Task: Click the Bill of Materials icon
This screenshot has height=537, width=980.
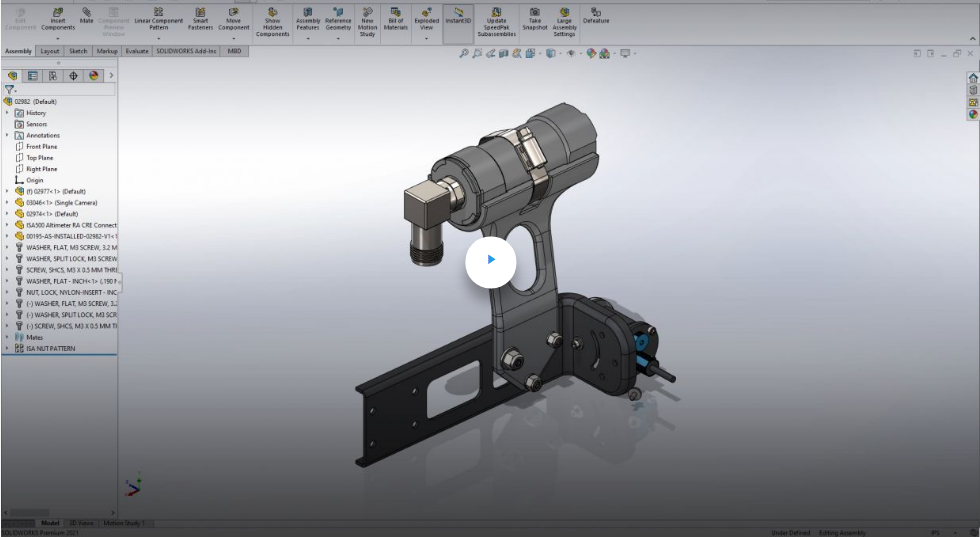Action: [x=396, y=12]
